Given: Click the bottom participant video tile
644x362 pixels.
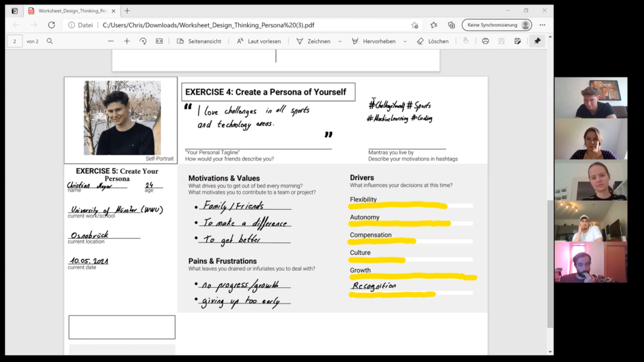Looking at the screenshot, I should (x=591, y=262).
